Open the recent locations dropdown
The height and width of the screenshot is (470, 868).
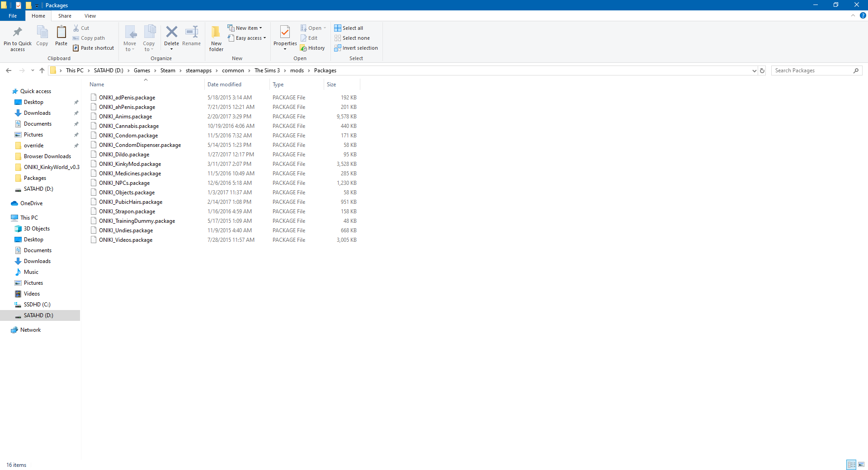tap(33, 70)
